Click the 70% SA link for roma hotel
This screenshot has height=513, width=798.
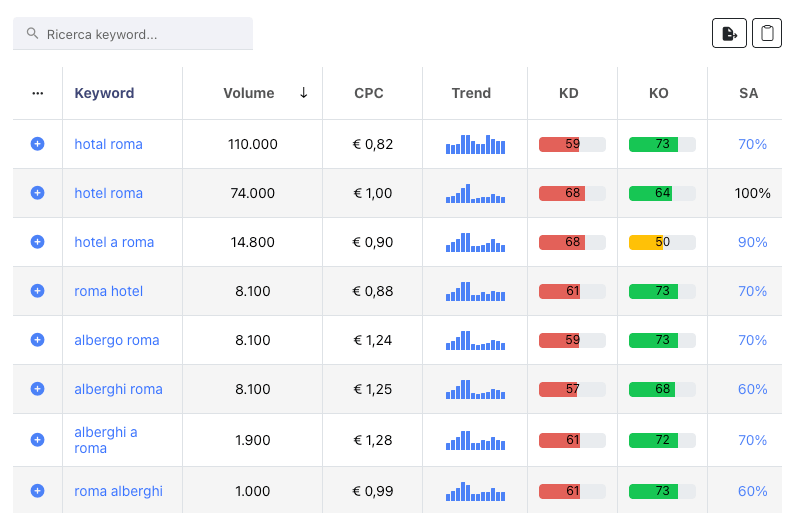tap(752, 291)
